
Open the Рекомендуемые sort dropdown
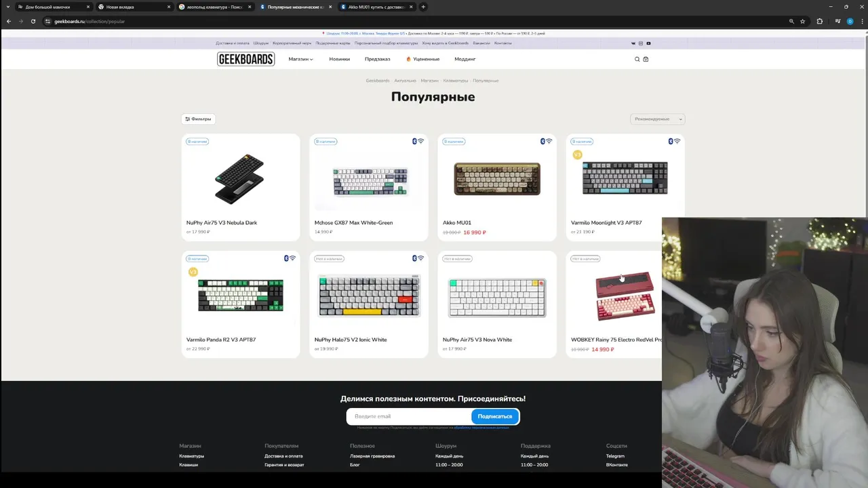pos(657,119)
